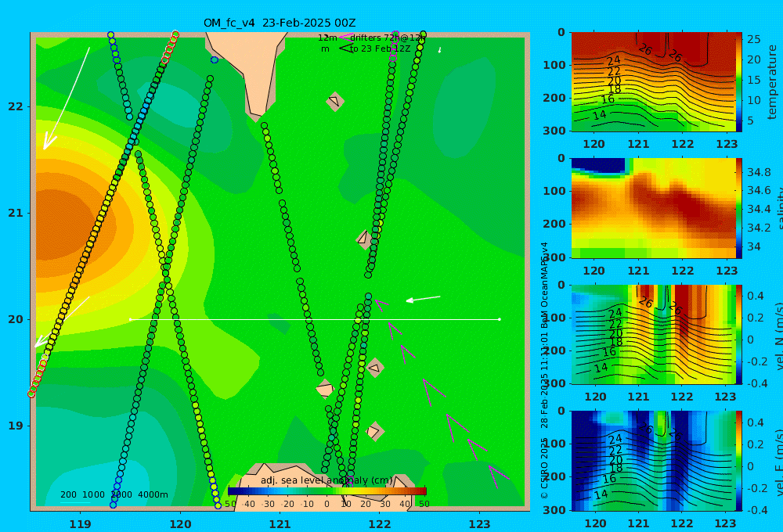Click the 'vel. N (m/s)' colorbar label
Image resolution: width=783 pixels, height=532 pixels.
778,336
